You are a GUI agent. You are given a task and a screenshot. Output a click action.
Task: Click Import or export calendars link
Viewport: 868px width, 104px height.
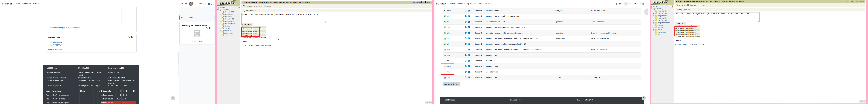[70, 28]
